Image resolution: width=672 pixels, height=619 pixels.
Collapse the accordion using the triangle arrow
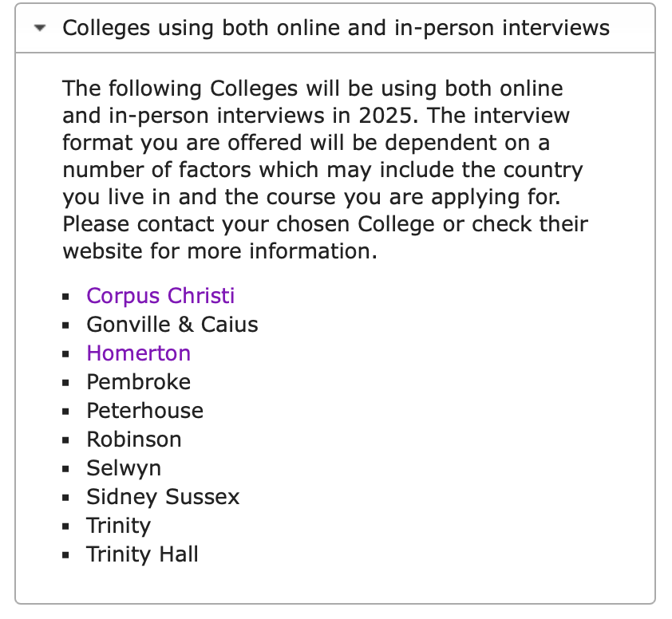[40, 29]
